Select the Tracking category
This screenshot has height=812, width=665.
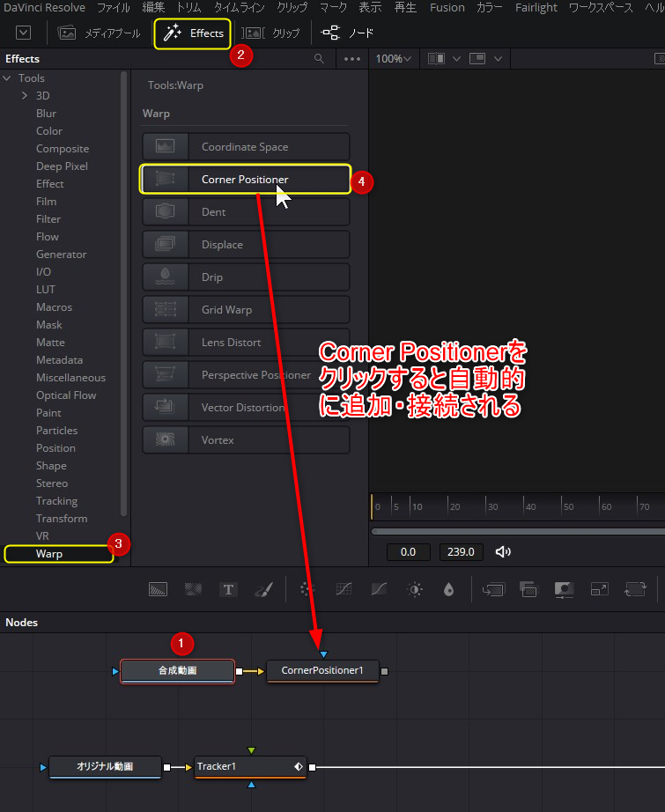coord(57,501)
